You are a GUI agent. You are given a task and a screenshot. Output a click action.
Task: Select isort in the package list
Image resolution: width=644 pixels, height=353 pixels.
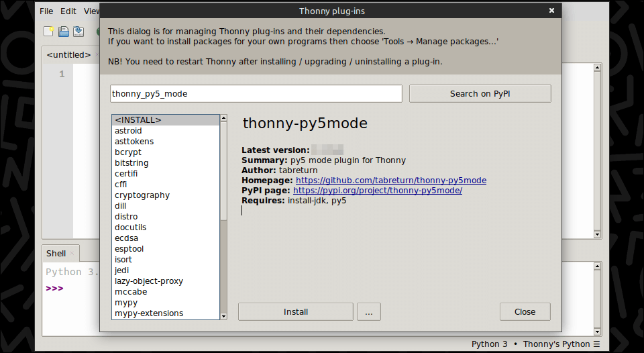point(166,259)
